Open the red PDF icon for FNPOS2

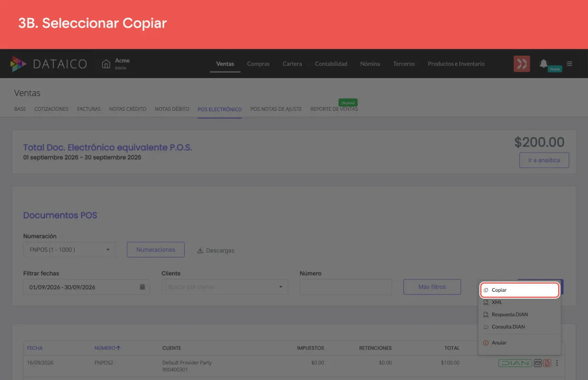point(547,363)
